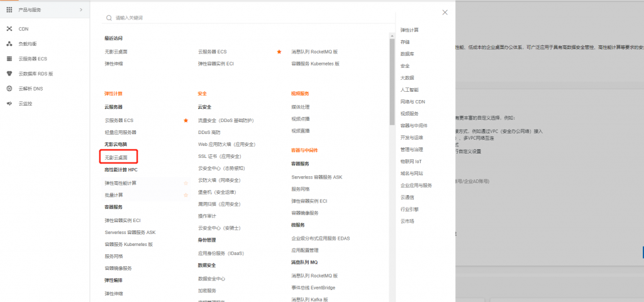
Task: Open 企业级分布式应用服务 EDAS
Action: pos(320,238)
